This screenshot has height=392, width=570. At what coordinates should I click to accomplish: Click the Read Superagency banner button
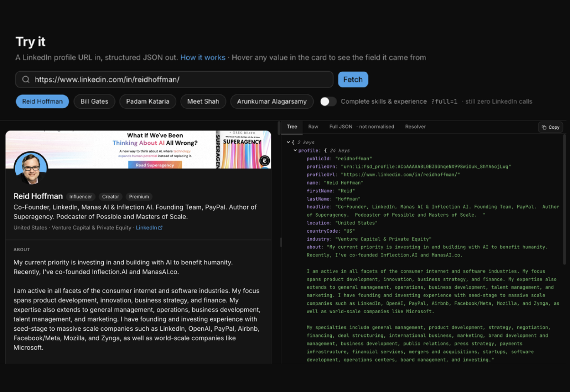click(155, 165)
